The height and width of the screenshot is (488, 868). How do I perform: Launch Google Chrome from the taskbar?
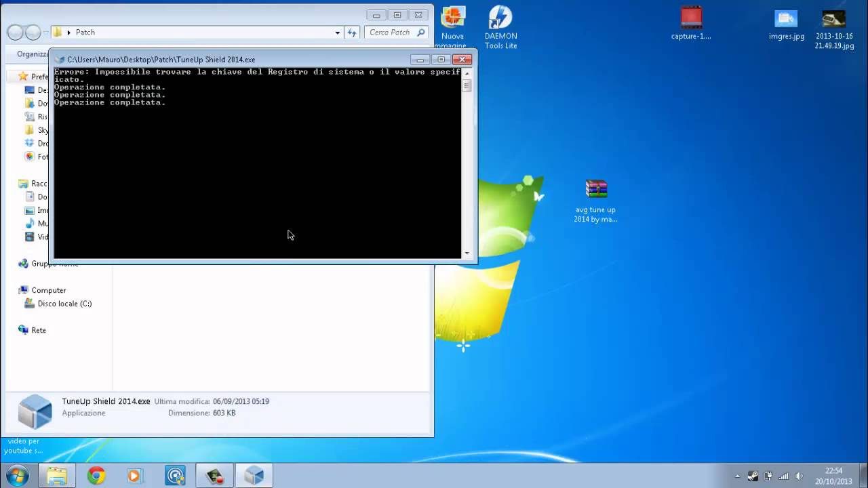(x=96, y=476)
